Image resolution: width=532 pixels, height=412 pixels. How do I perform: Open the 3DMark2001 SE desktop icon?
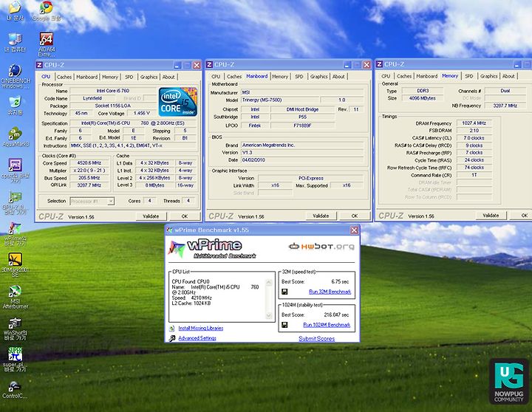(15, 265)
